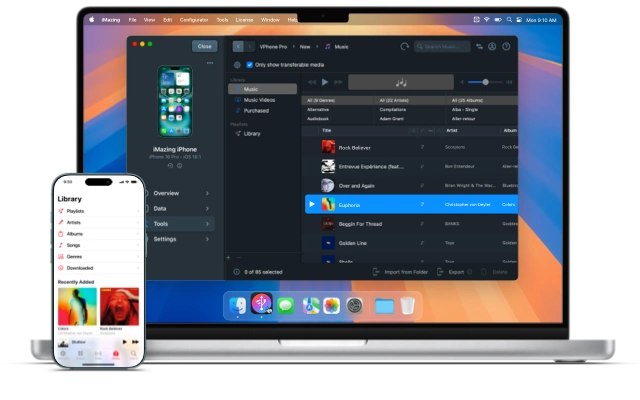Open the iMazing app in the Dock
640x400 pixels.
click(263, 305)
